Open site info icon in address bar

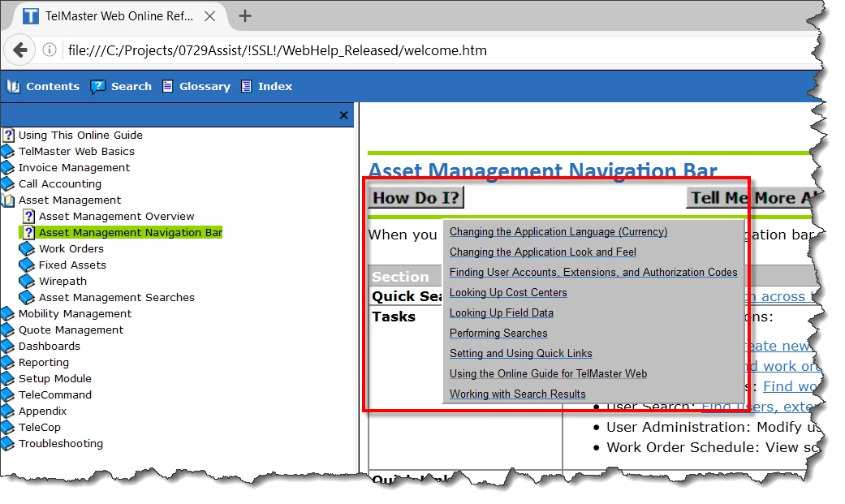[x=49, y=50]
